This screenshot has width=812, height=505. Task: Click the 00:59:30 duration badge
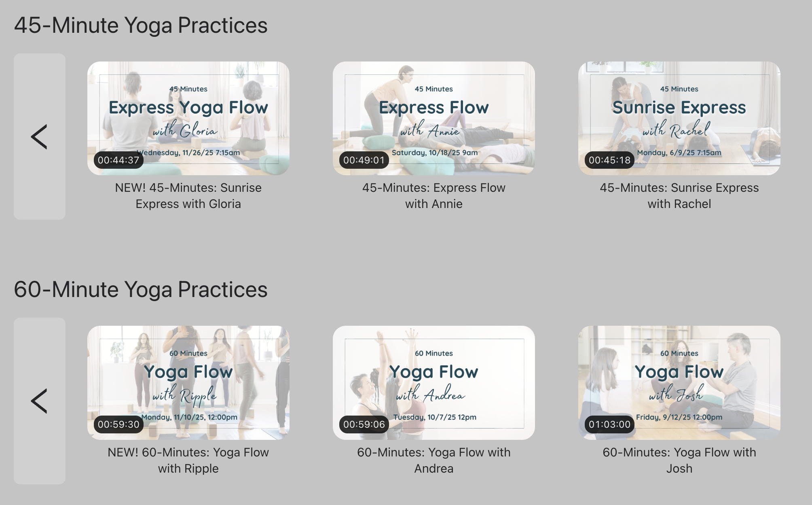(x=118, y=424)
